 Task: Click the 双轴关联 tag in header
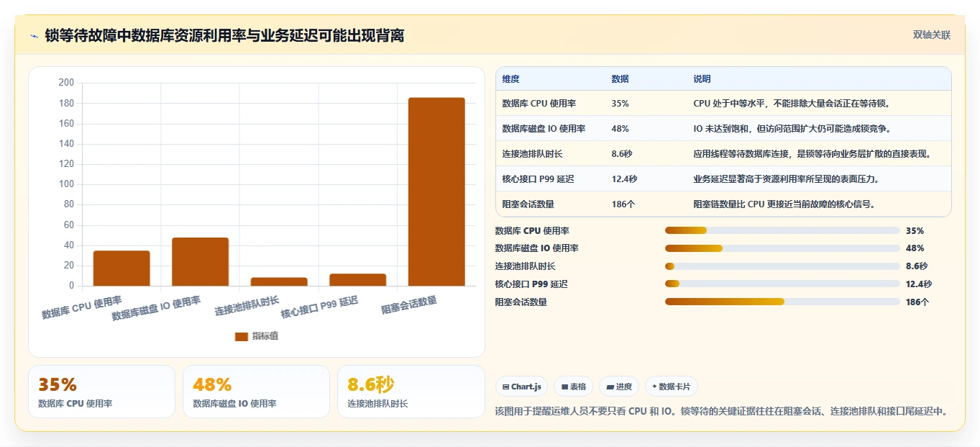pos(932,35)
